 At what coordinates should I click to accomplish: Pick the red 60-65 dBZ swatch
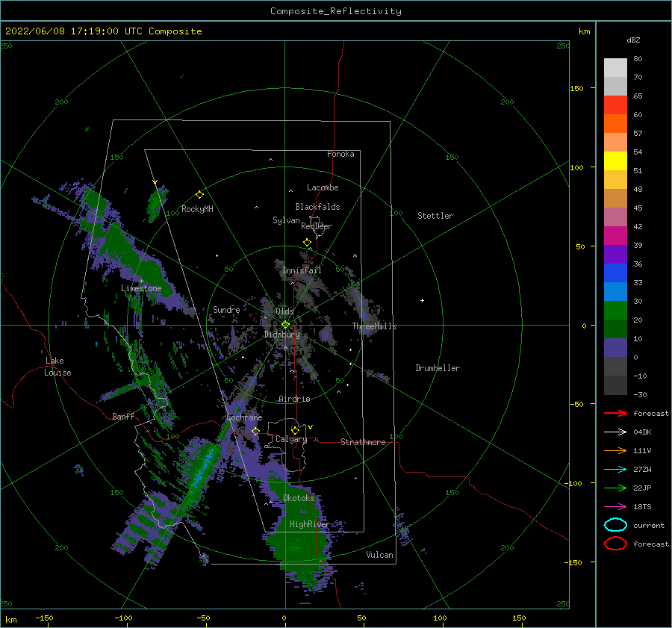(615, 105)
